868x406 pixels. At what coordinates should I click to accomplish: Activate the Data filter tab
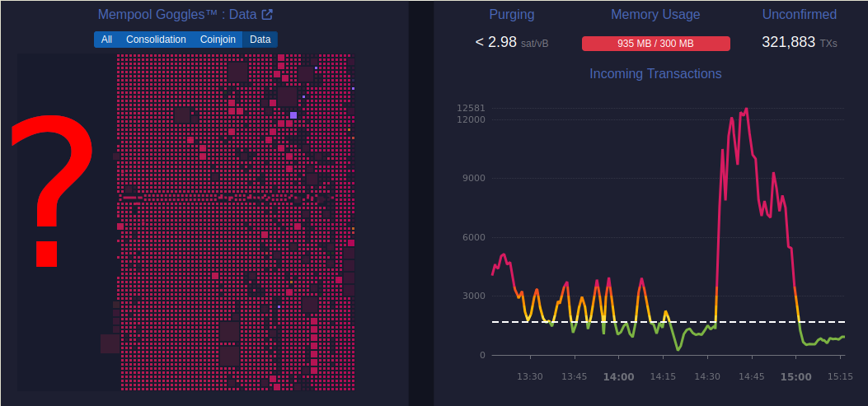(x=260, y=40)
